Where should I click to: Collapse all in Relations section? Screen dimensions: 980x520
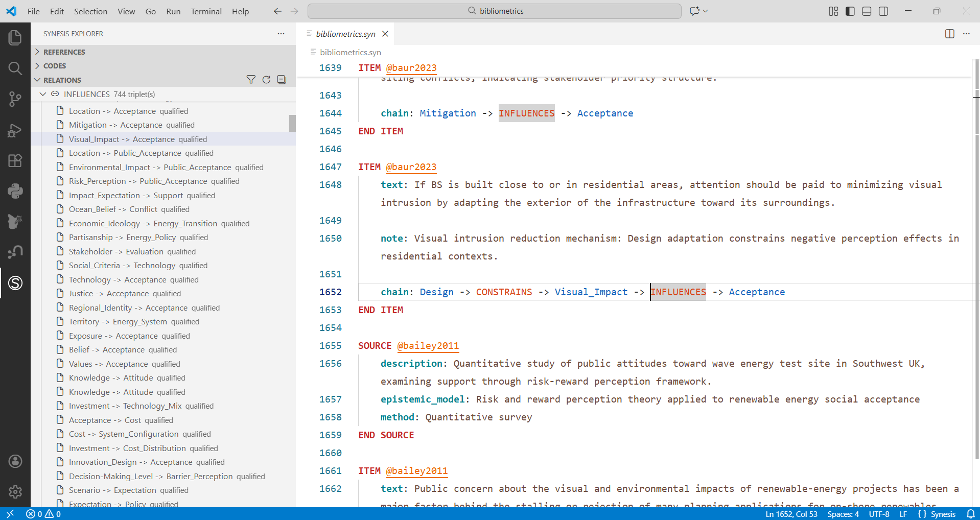[x=282, y=80]
